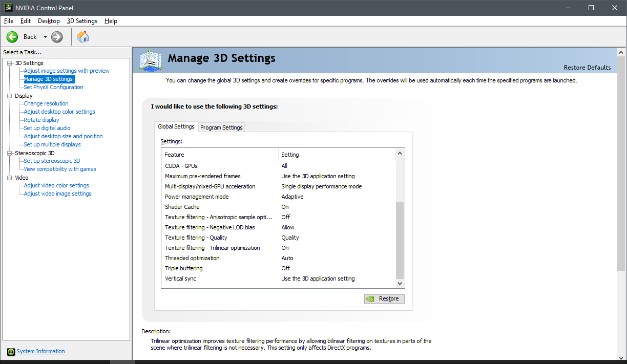Screen dimensions: 627x364
Task: Open Adjust desktop size and position
Action: [63, 136]
